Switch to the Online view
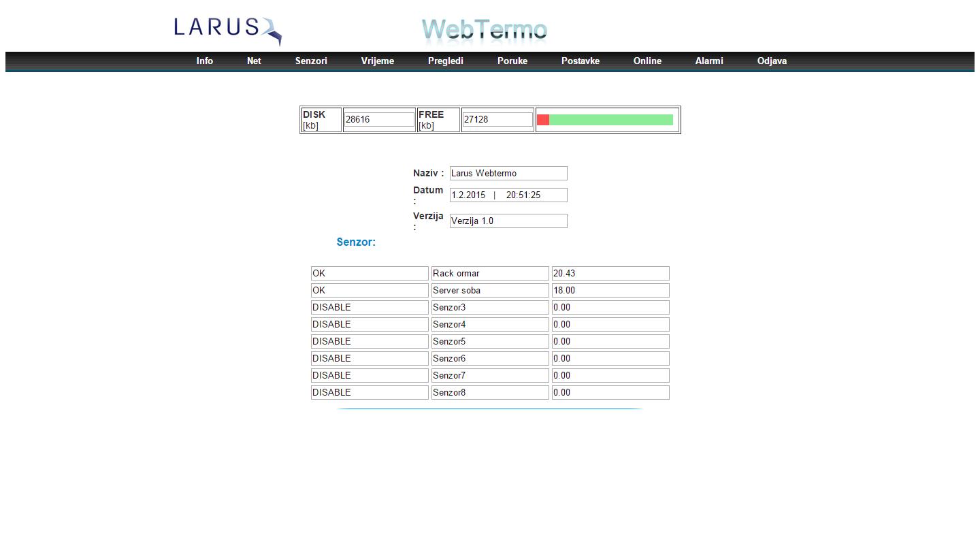980x544 pixels. coord(647,61)
